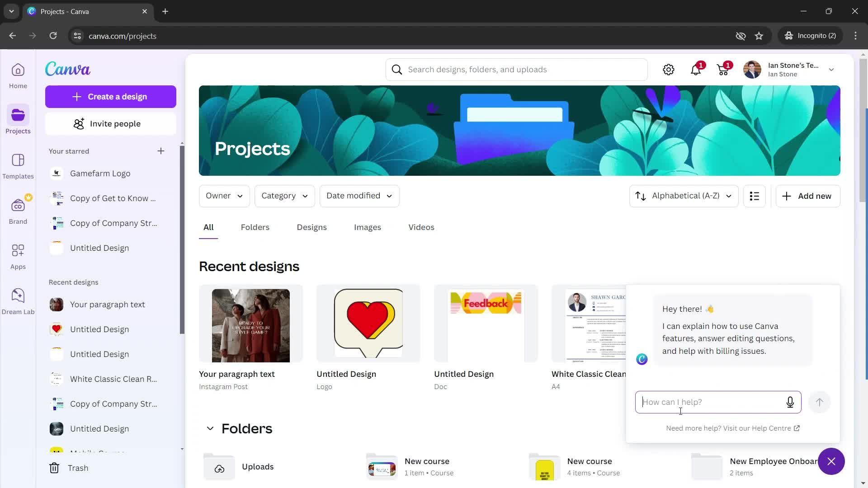Screen dimensions: 868x488
Task: Switch to the Folders tab
Action: click(x=255, y=228)
